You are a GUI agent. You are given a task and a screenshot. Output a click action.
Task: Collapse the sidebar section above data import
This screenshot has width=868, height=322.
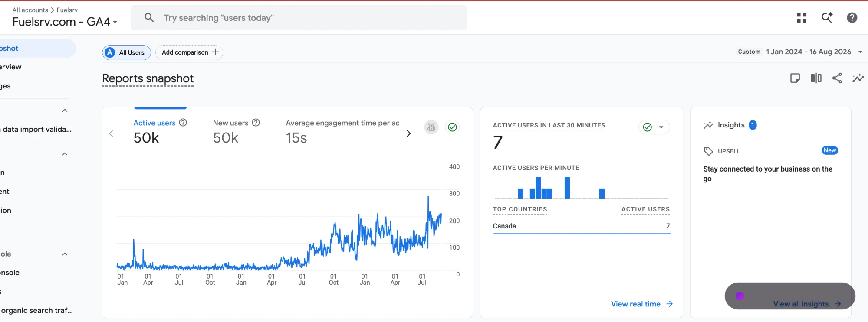[x=65, y=111]
